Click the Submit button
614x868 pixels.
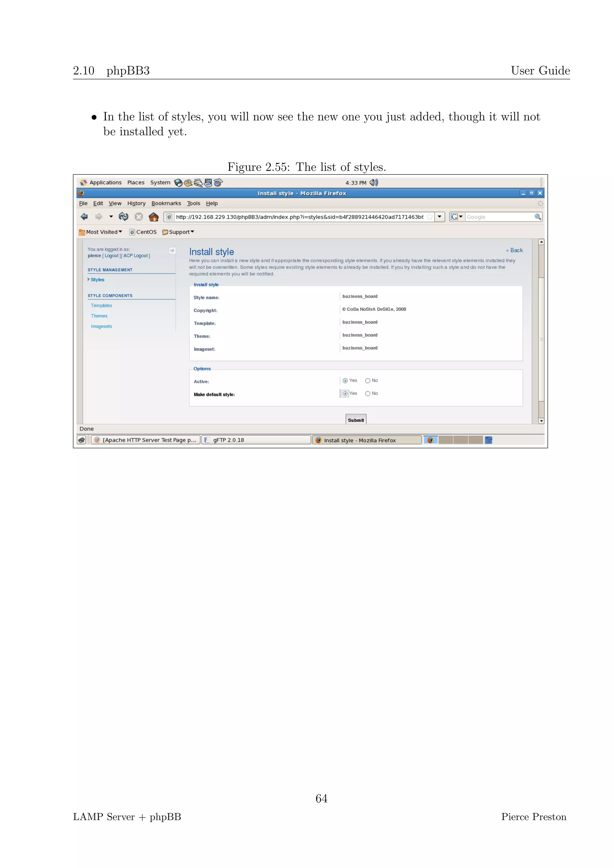pos(356,420)
